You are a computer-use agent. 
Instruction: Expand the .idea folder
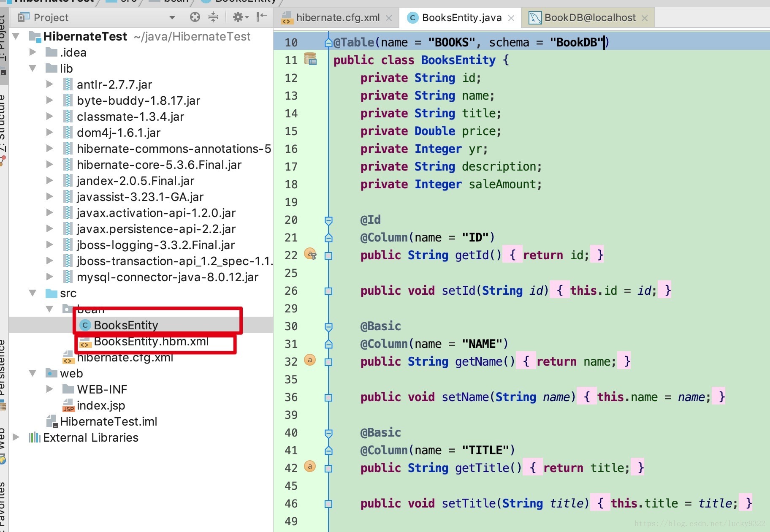33,52
